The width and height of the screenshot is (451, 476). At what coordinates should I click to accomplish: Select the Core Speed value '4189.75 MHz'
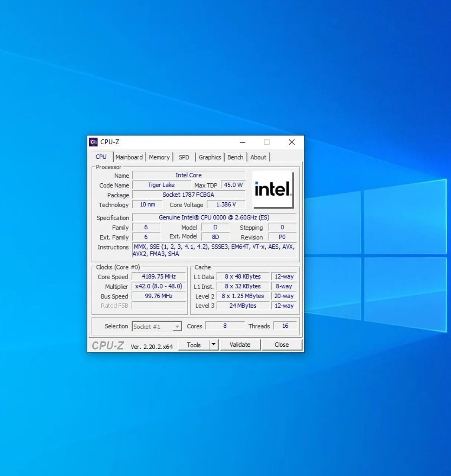[159, 277]
